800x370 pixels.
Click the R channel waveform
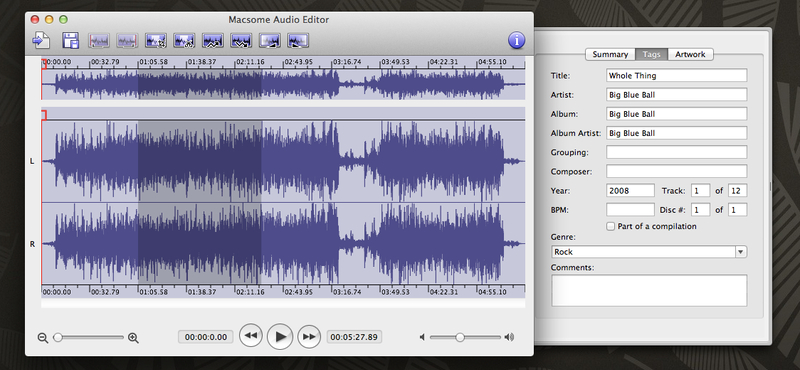pyautogui.click(x=283, y=243)
